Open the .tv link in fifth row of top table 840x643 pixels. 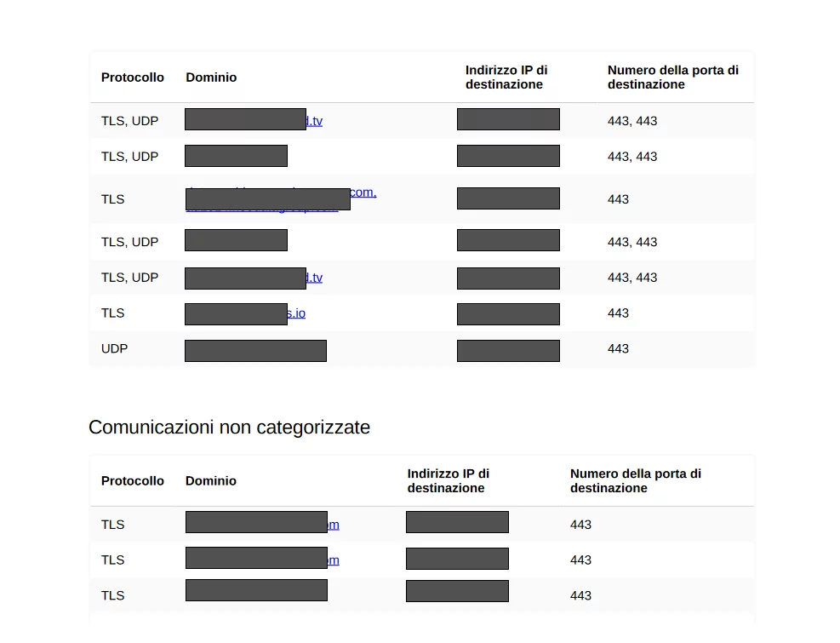[x=314, y=278]
